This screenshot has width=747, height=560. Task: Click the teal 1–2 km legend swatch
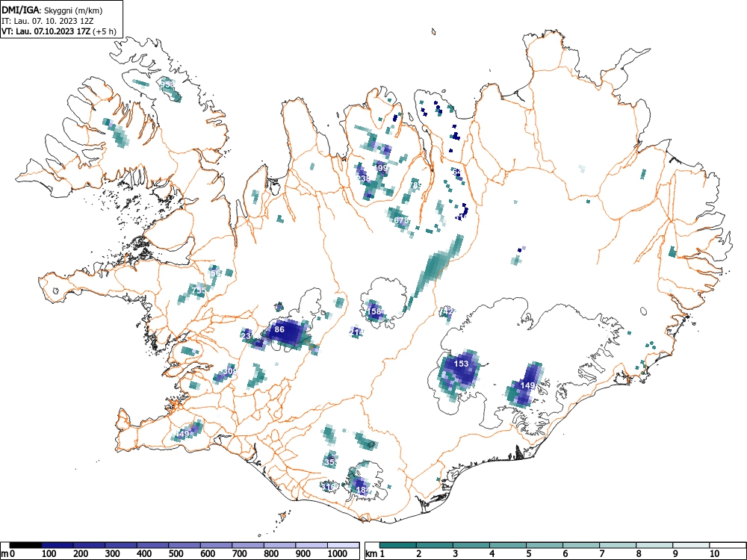(398, 545)
